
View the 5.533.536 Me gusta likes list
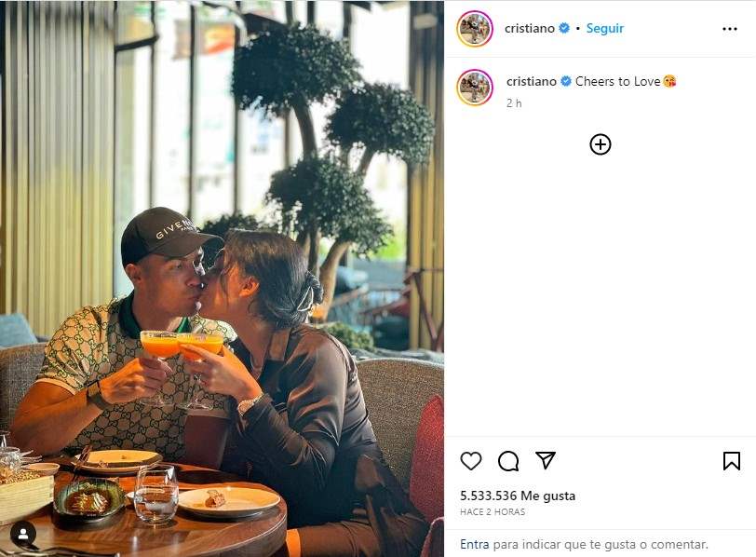pos(518,496)
